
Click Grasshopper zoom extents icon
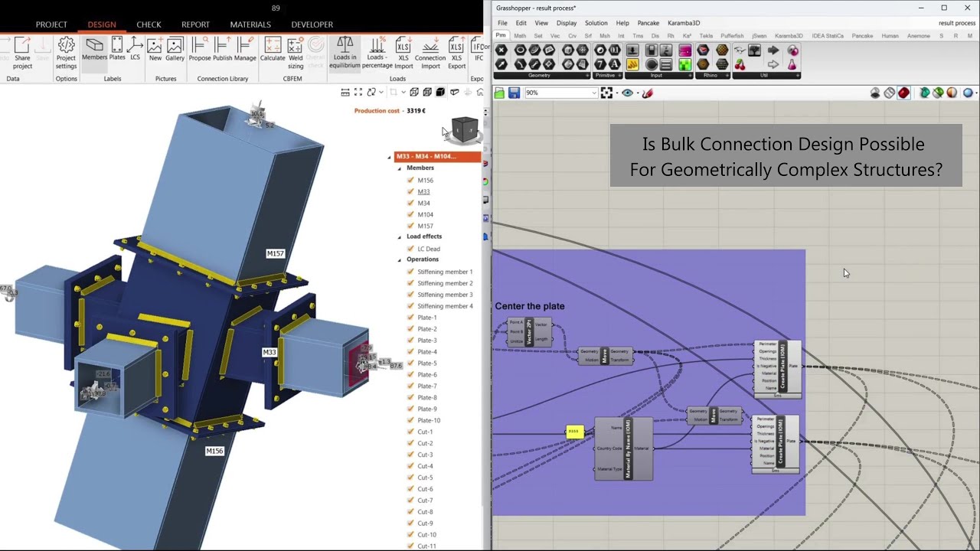(x=606, y=93)
